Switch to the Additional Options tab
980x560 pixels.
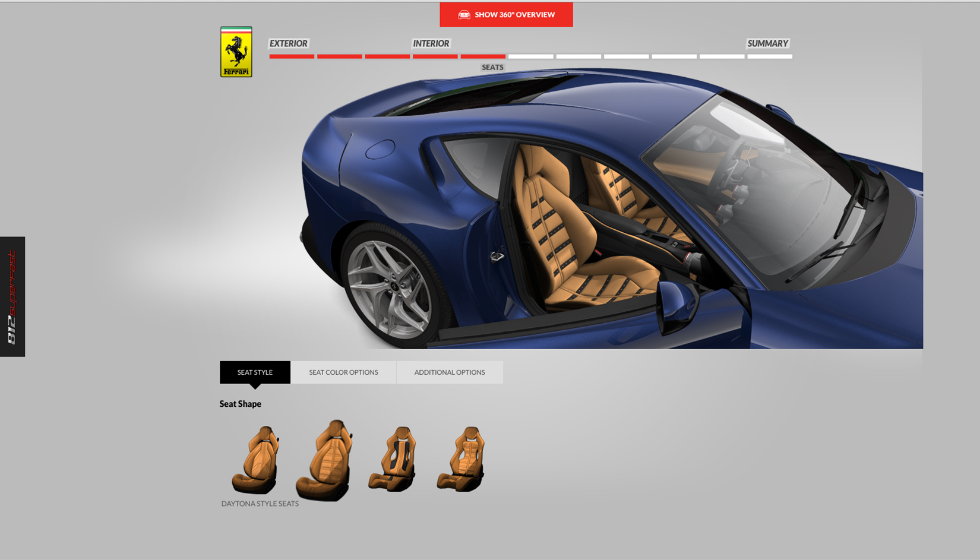pyautogui.click(x=450, y=372)
